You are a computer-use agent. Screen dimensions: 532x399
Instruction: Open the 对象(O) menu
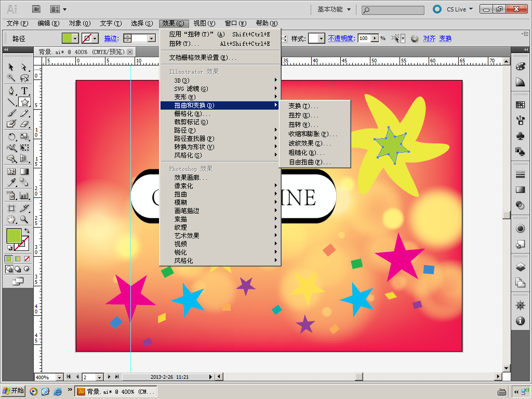79,23
